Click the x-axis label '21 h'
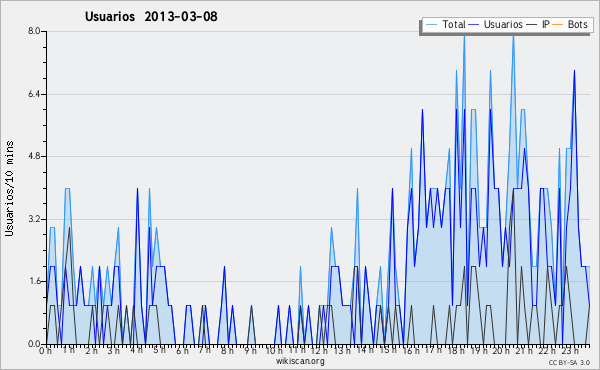The image size is (600, 370). tap(524, 350)
